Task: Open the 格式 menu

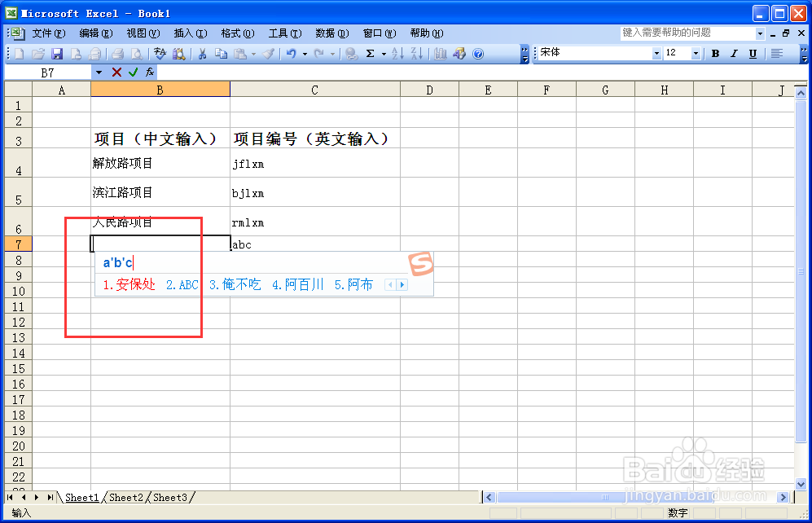Action: [x=238, y=33]
